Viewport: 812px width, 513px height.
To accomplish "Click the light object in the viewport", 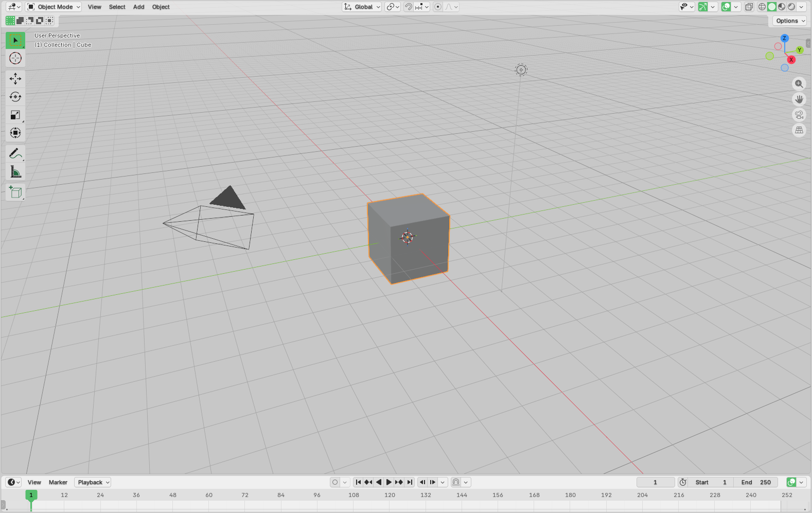I will [521, 69].
